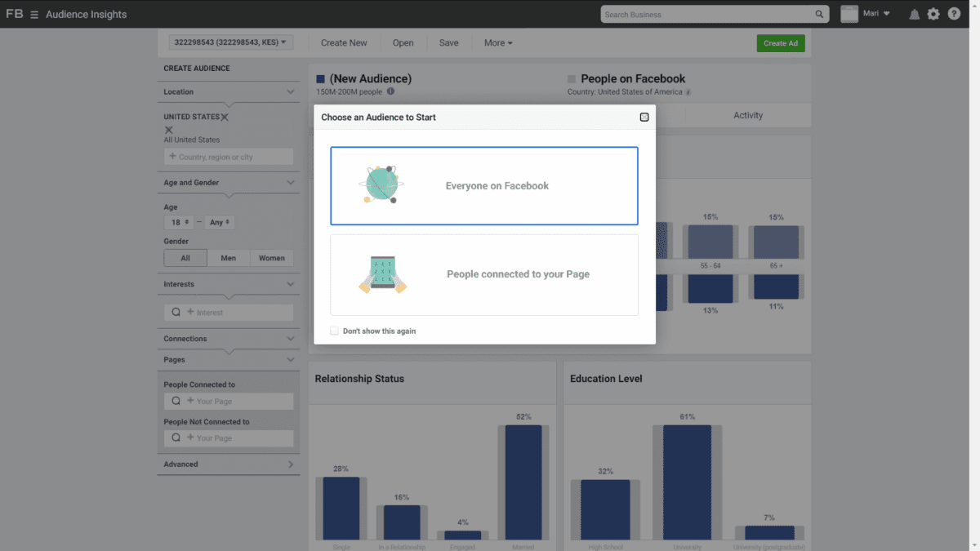980x551 pixels.
Task: Click the Create Ad button
Action: [x=781, y=43]
